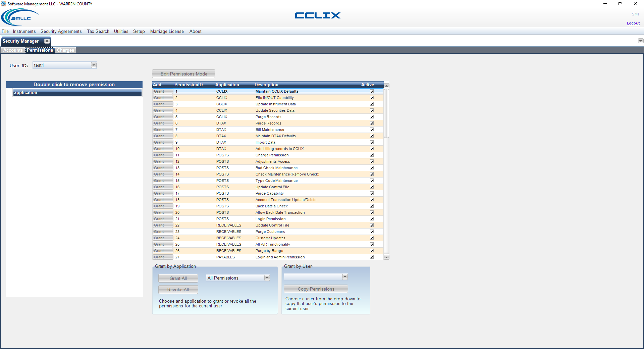This screenshot has width=644, height=349.
Task: Open the About menu
Action: coord(195,31)
